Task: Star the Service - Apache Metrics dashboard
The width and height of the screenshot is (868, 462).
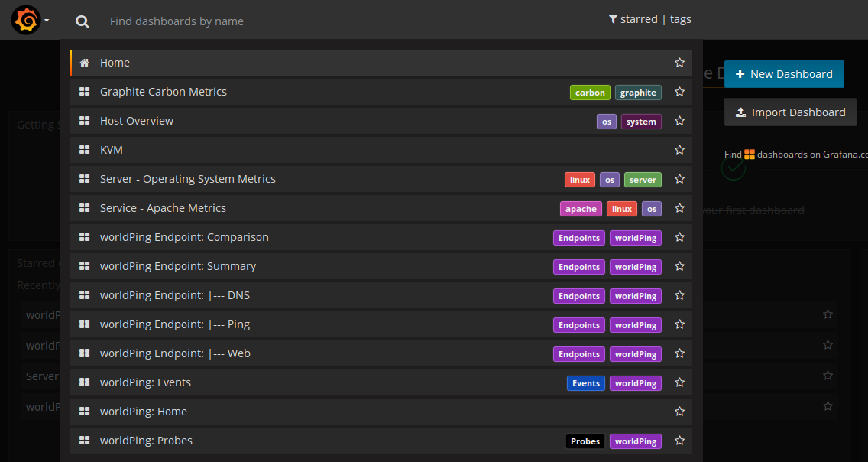Action: [680, 208]
